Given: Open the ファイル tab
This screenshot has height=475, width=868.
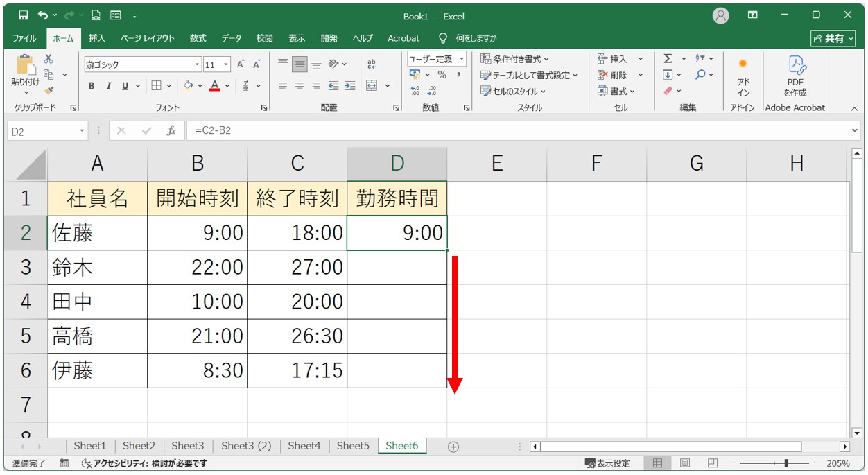Looking at the screenshot, I should (x=25, y=38).
